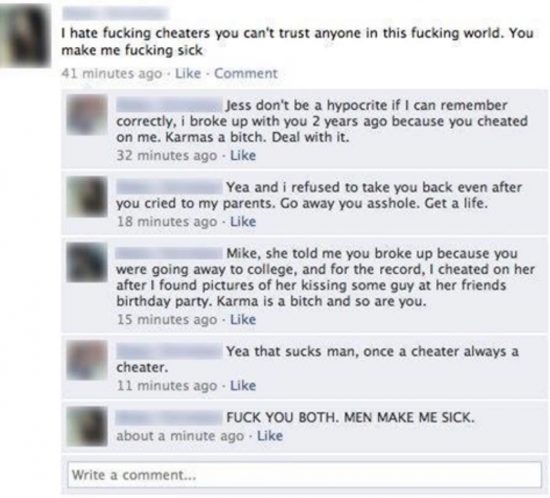Like the original post about cheaters

tap(188, 74)
